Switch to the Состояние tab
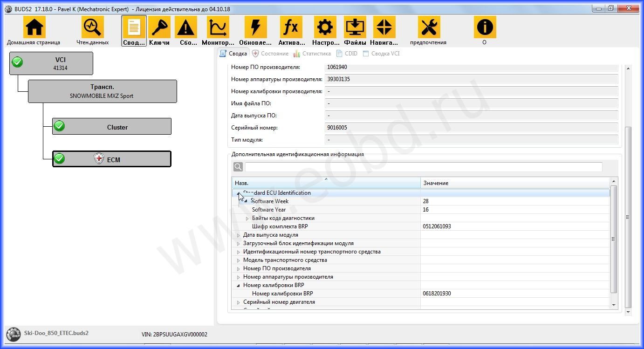 click(270, 54)
